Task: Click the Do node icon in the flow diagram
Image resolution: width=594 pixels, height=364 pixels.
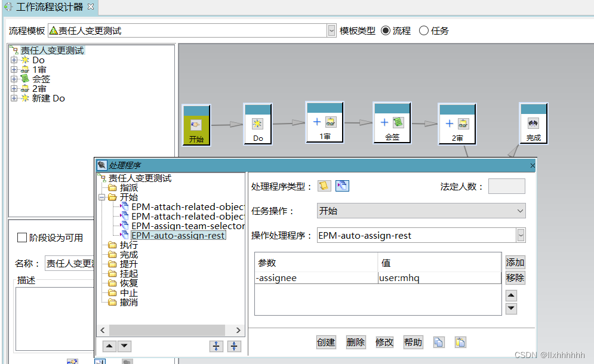Action: pyautogui.click(x=257, y=124)
